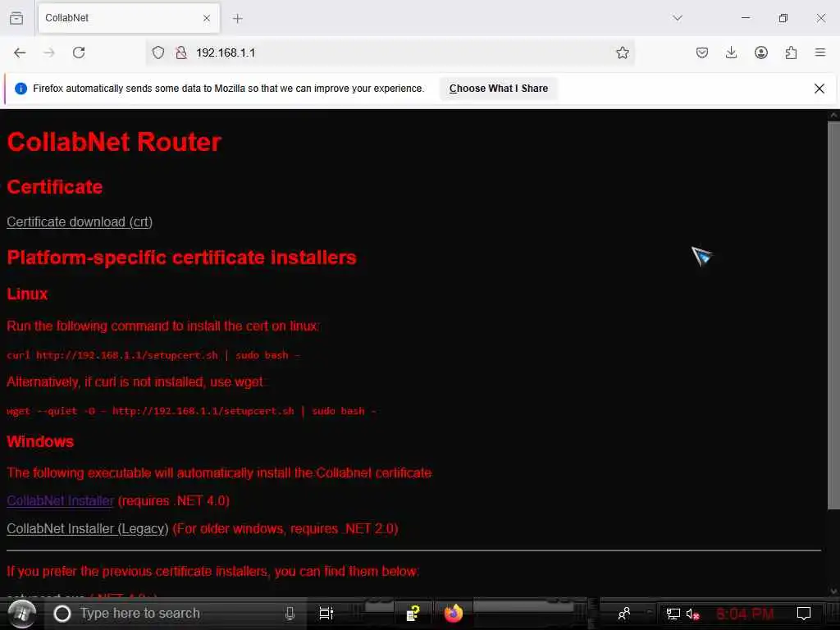Viewport: 840px width, 630px height.
Task: Click the Cortana circle icon
Action: click(x=62, y=614)
